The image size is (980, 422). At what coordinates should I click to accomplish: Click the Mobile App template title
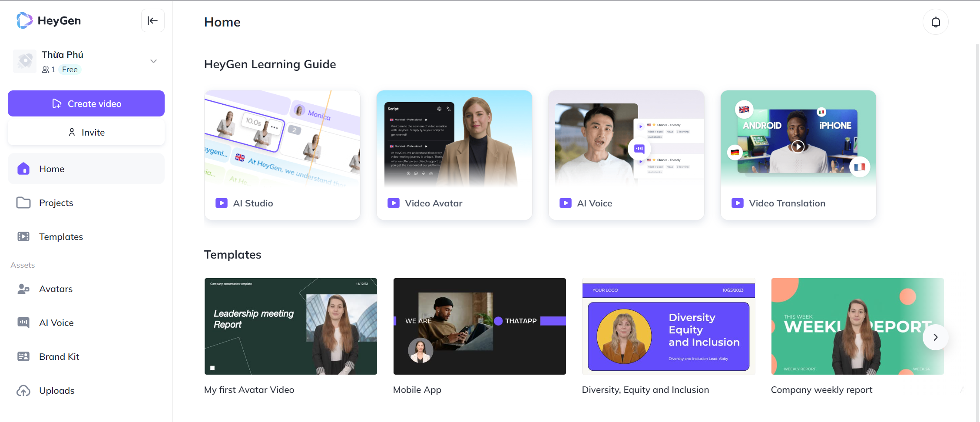(x=417, y=390)
